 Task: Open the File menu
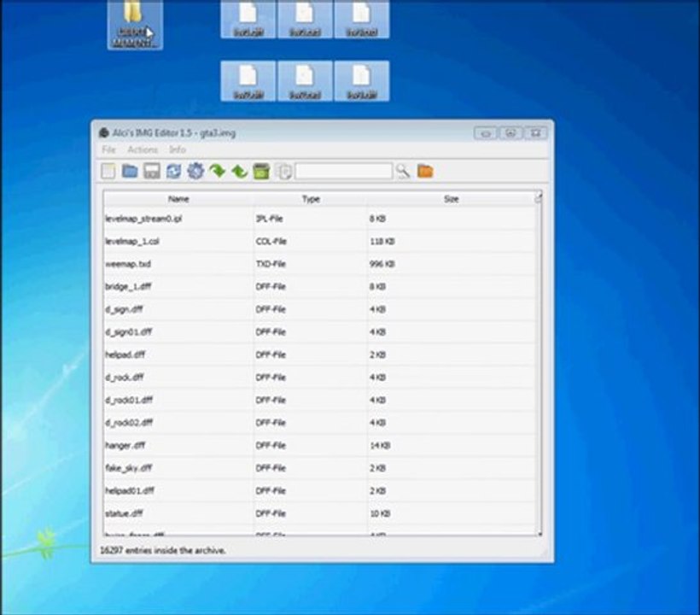108,149
